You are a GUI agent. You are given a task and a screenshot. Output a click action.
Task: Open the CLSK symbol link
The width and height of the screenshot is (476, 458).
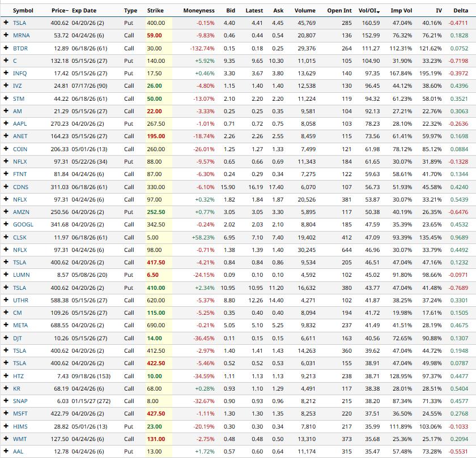pos(20,238)
